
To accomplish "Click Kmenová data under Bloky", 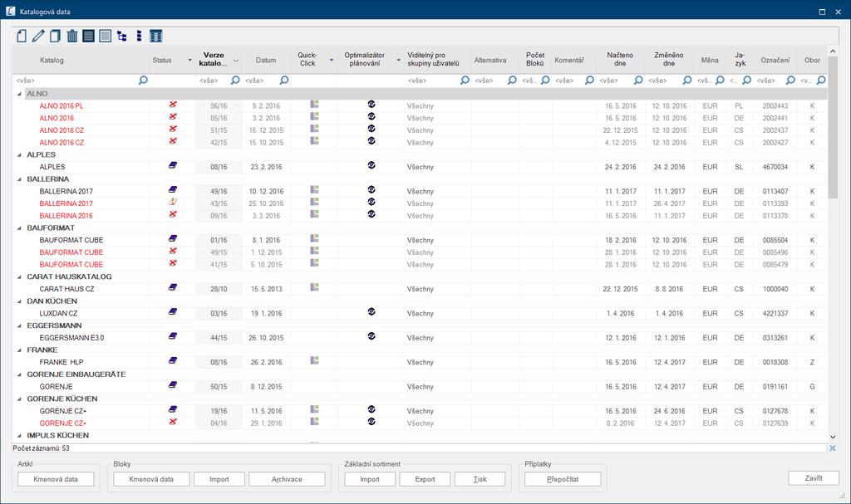I will pyautogui.click(x=151, y=479).
